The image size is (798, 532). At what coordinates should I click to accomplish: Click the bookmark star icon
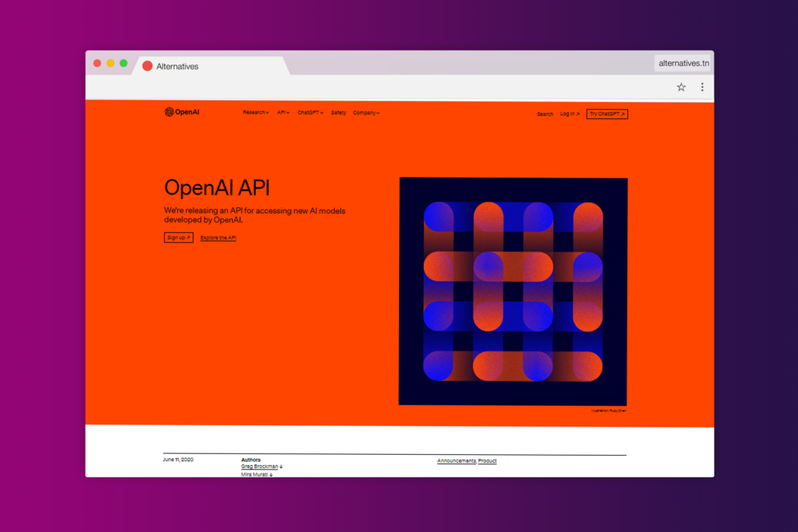[681, 87]
